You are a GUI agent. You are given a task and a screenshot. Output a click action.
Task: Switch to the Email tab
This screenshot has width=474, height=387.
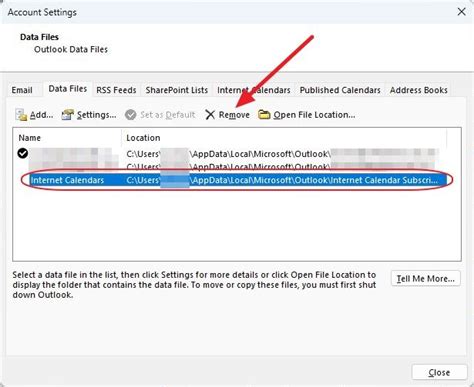22,90
